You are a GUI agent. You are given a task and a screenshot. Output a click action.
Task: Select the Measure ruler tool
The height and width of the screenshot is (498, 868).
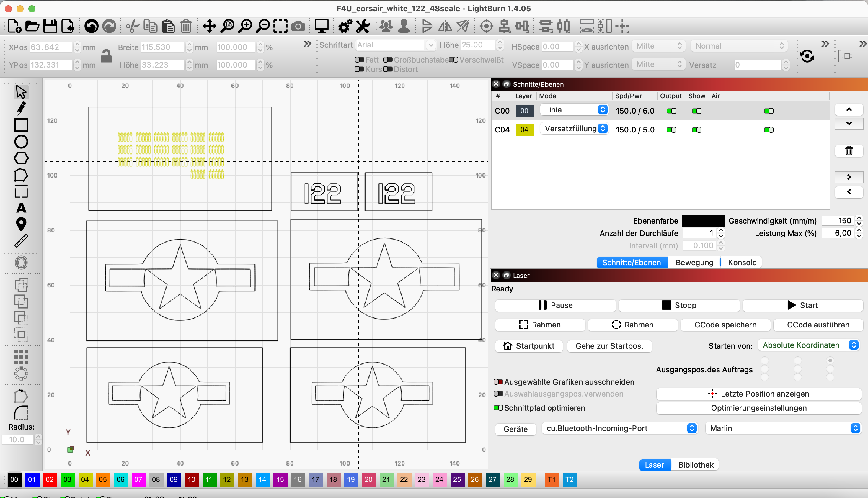point(21,241)
